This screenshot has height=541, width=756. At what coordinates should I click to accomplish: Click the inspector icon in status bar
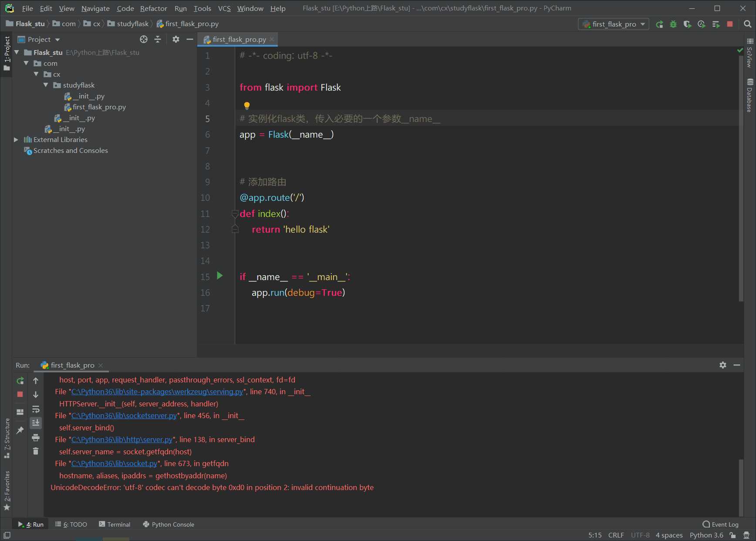(746, 535)
